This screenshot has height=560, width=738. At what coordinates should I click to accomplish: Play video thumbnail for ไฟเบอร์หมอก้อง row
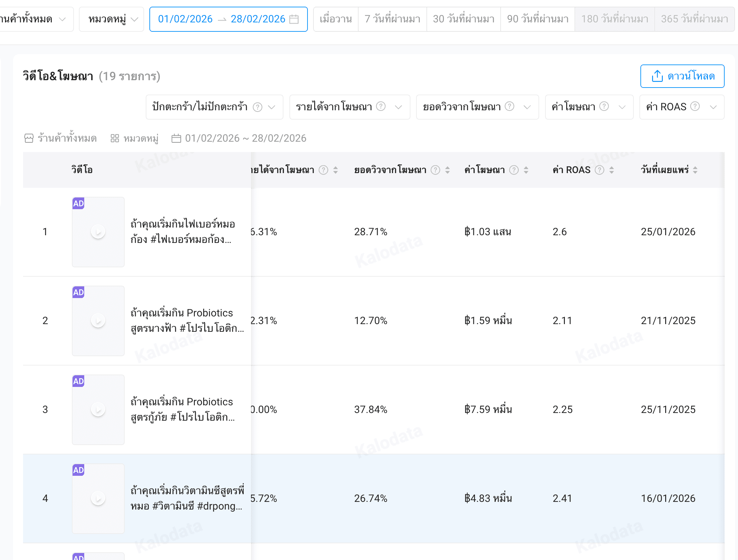point(98,232)
